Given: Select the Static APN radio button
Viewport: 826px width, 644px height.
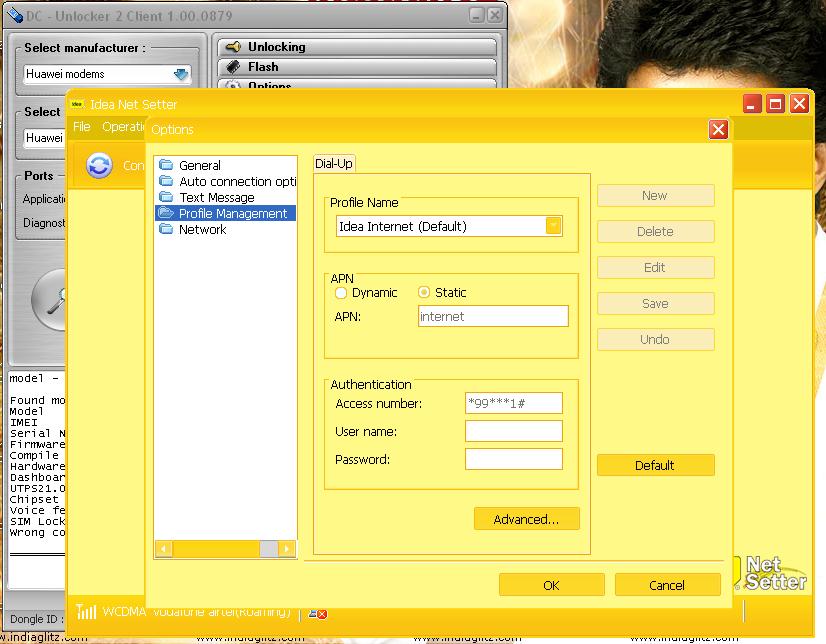Looking at the screenshot, I should 424,293.
